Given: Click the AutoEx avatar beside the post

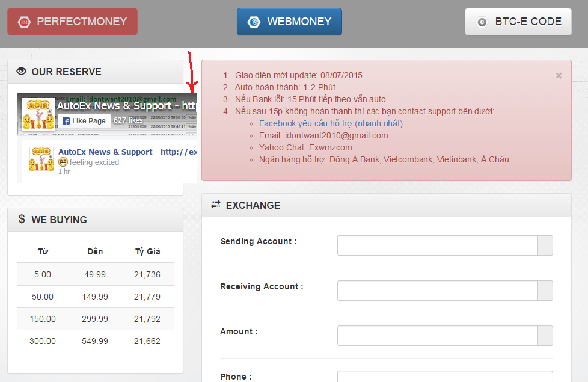Looking at the screenshot, I should click(41, 159).
